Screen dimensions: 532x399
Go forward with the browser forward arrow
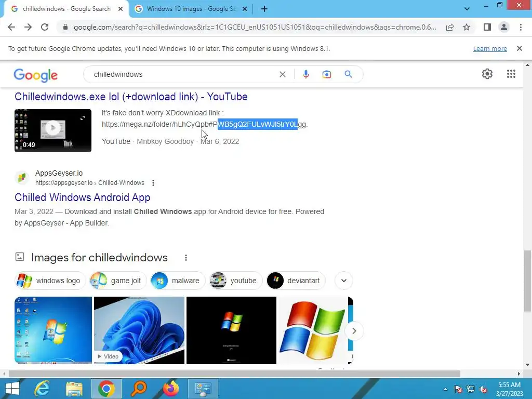click(28, 27)
